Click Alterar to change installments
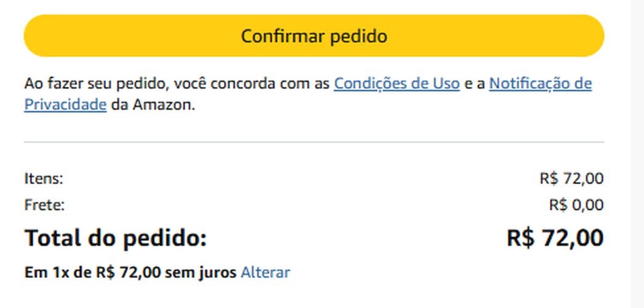Viewport: 644px width, 308px height. pyautogui.click(x=265, y=272)
